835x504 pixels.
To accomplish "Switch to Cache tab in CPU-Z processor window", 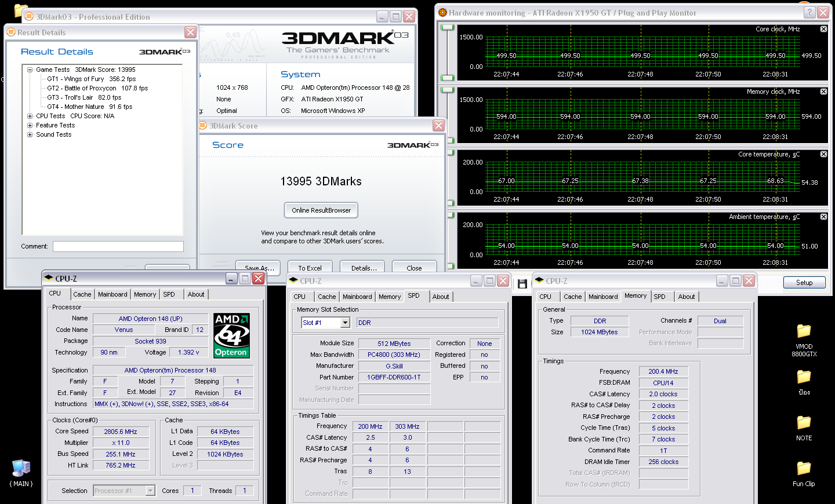I will pos(82,294).
